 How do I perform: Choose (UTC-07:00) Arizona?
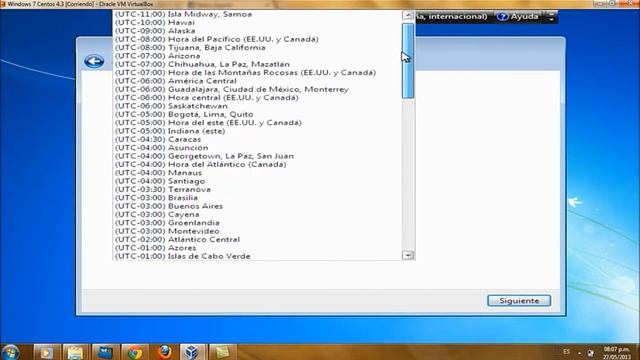point(257,56)
